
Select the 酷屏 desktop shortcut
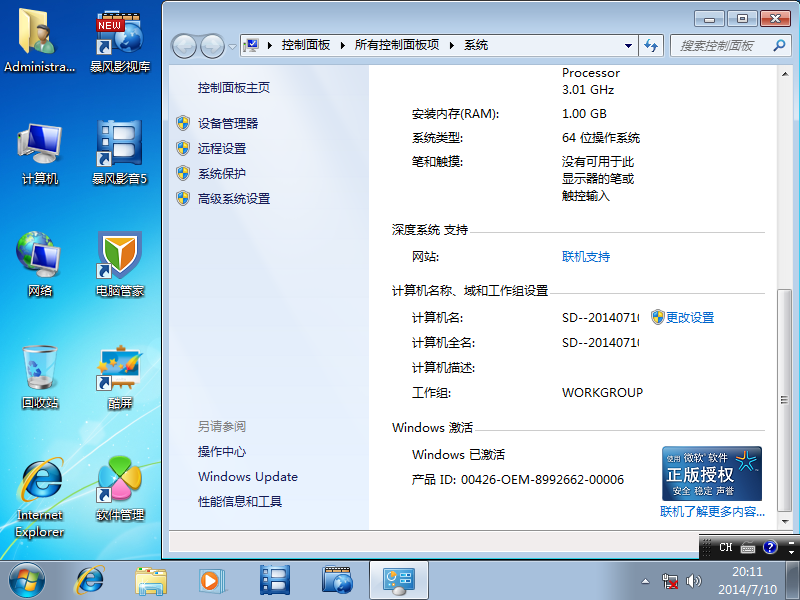[x=120, y=378]
